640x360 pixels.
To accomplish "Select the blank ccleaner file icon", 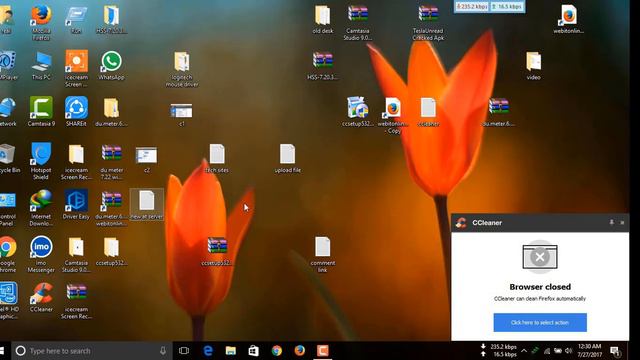I will 428,111.
